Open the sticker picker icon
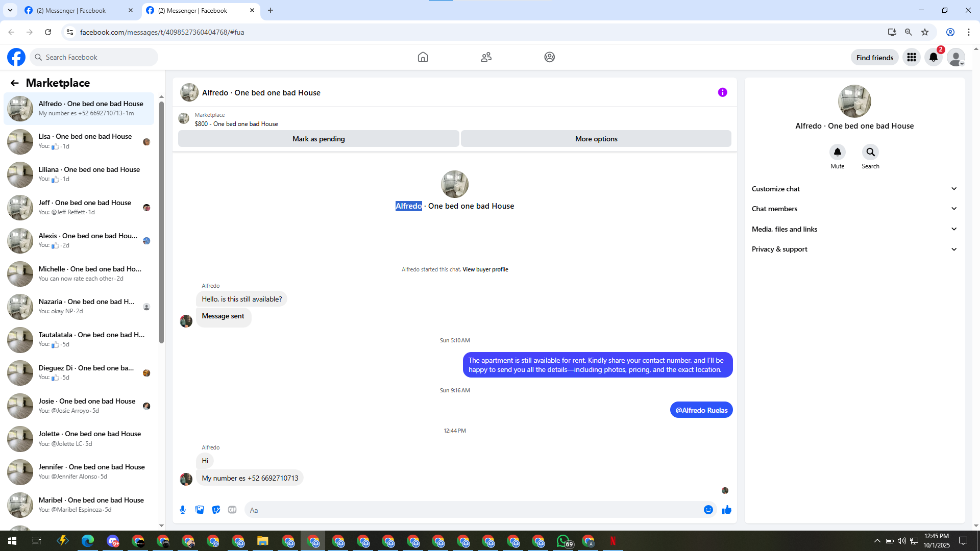Screen dimensions: 980x551 216,510
